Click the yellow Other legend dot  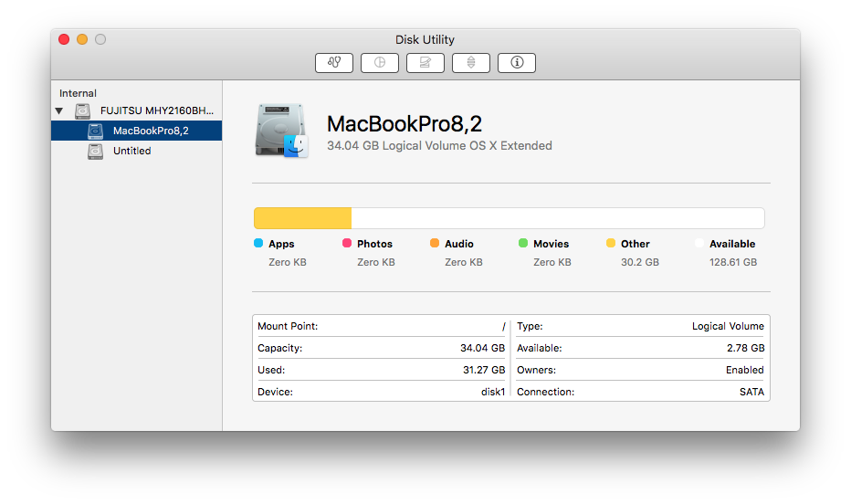[611, 243]
